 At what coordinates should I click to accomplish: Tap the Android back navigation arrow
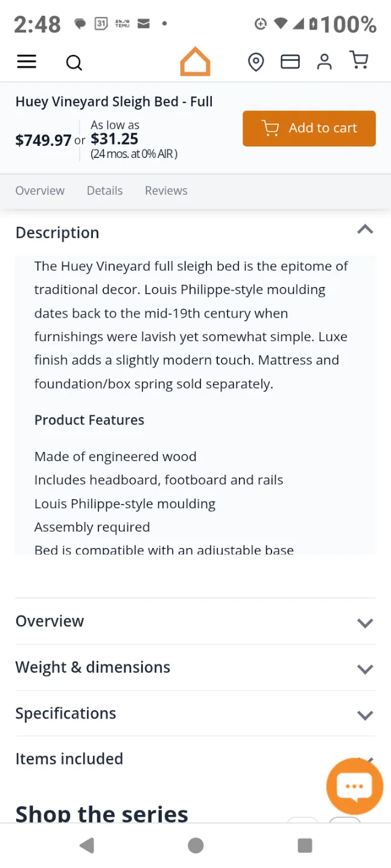[87, 846]
